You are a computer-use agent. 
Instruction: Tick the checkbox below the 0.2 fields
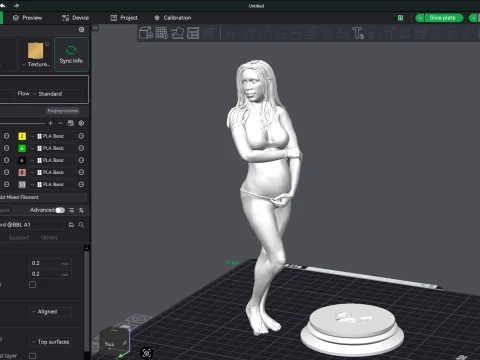pos(32,285)
